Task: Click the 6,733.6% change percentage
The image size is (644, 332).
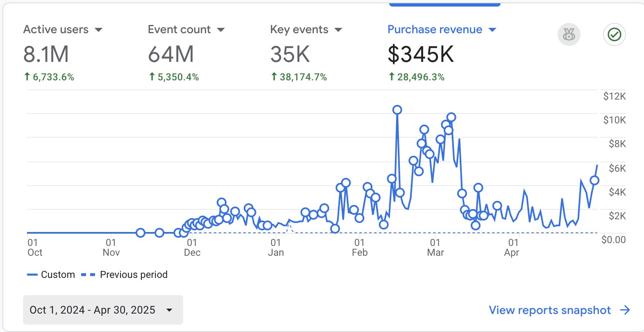Action: click(53, 77)
